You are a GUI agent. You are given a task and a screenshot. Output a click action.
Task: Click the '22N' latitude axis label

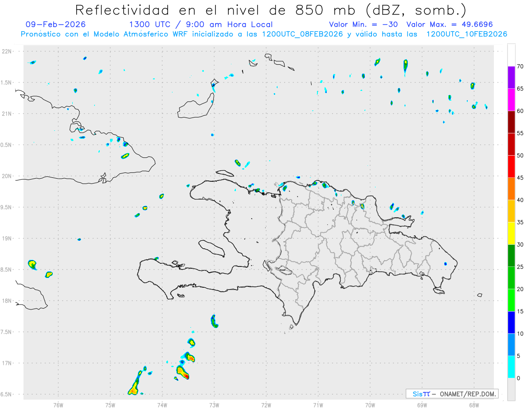pos(7,51)
